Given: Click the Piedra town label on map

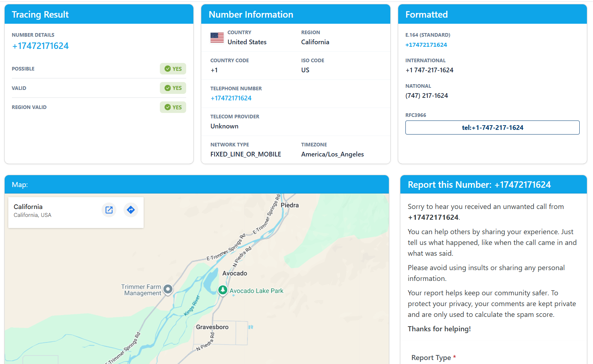Looking at the screenshot, I should click(289, 205).
